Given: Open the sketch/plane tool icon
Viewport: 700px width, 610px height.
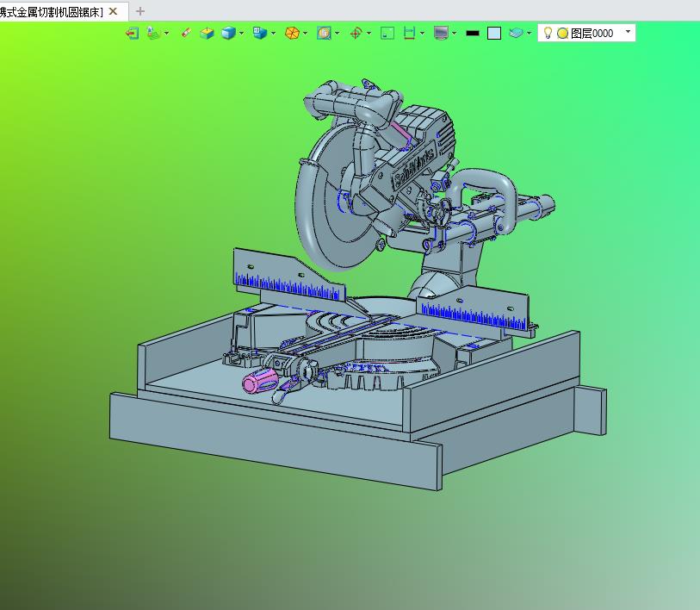Looking at the screenshot, I should click(153, 33).
